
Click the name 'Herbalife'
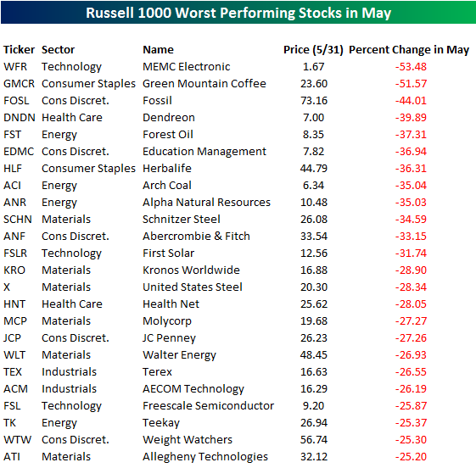pyautogui.click(x=167, y=169)
